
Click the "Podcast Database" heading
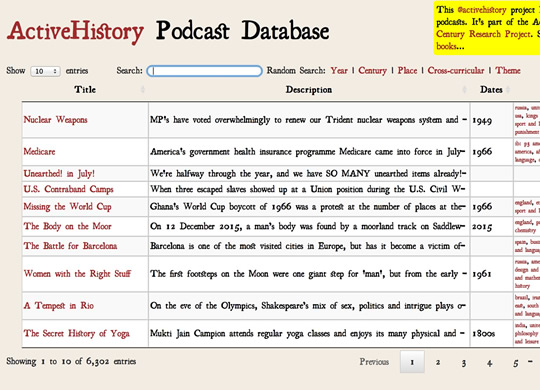pyautogui.click(x=242, y=31)
